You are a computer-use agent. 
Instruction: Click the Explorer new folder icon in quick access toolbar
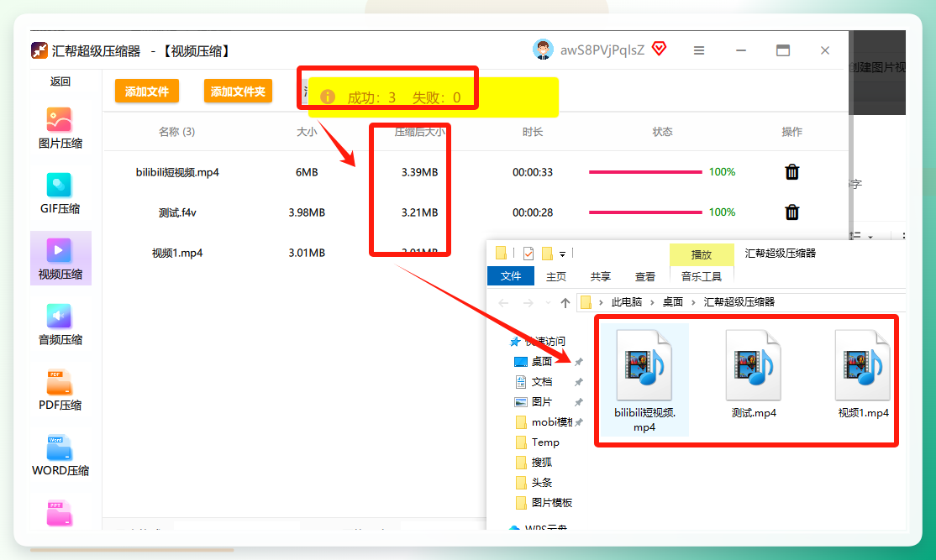click(547, 254)
